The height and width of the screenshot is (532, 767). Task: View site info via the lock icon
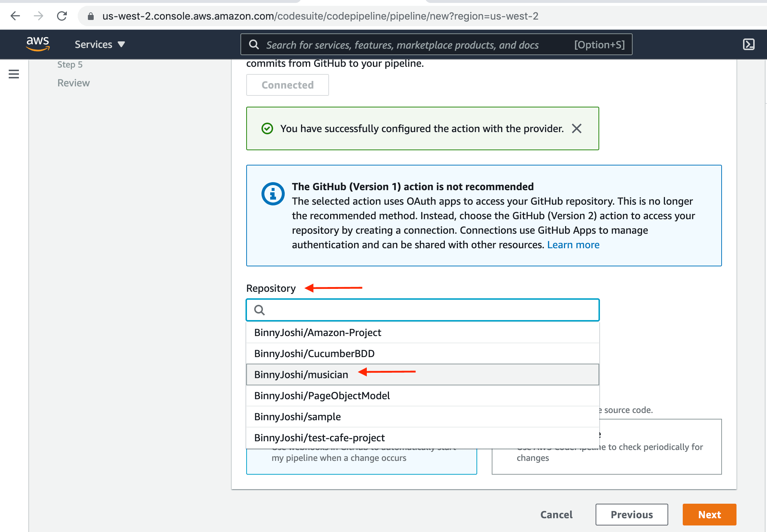click(x=91, y=16)
